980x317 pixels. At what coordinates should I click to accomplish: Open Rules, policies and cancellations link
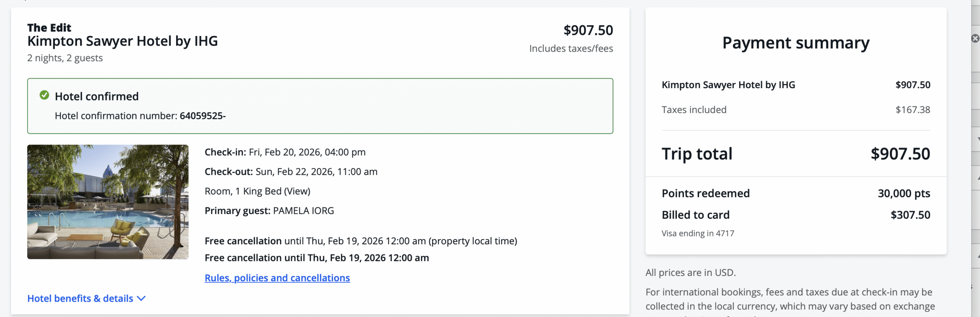click(x=277, y=278)
